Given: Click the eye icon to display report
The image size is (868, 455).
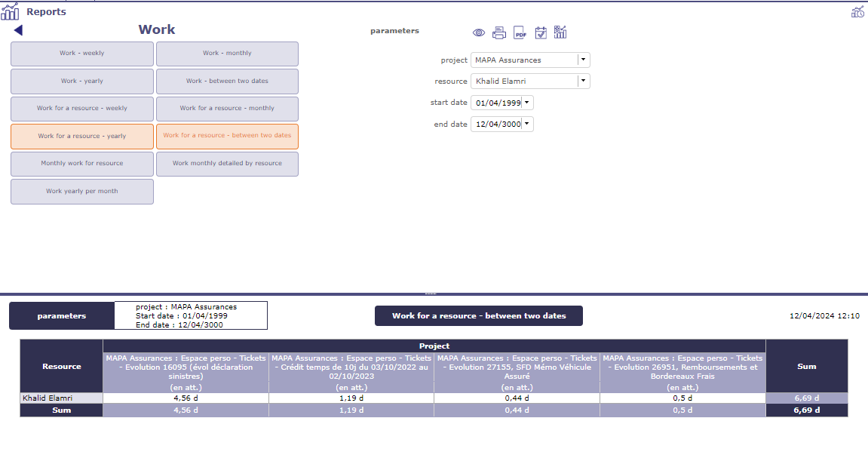Looking at the screenshot, I should pyautogui.click(x=478, y=32).
